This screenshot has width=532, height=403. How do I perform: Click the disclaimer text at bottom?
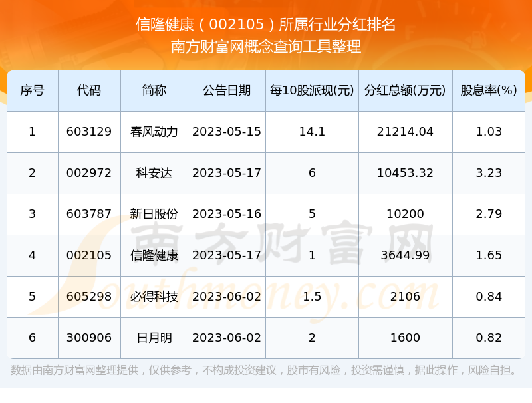pyautogui.click(x=263, y=370)
